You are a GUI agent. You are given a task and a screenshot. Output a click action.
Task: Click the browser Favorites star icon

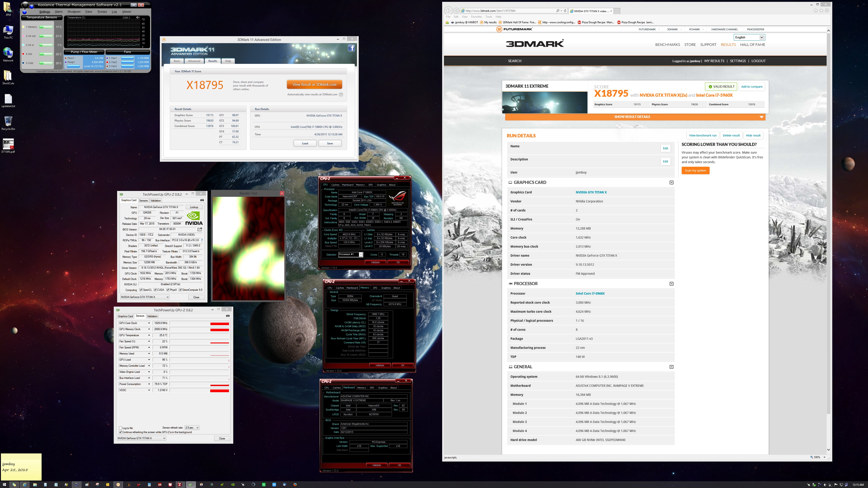pyautogui.click(x=821, y=10)
